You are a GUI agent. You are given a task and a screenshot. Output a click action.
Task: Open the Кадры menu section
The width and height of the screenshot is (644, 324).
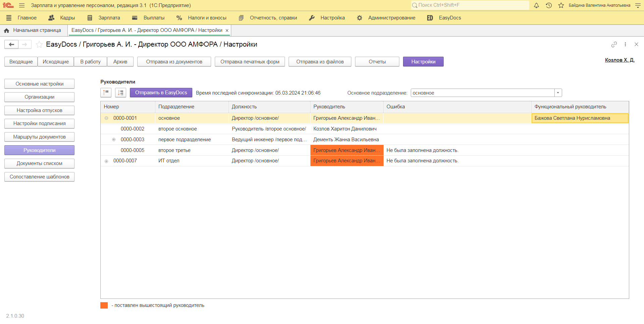(67, 18)
